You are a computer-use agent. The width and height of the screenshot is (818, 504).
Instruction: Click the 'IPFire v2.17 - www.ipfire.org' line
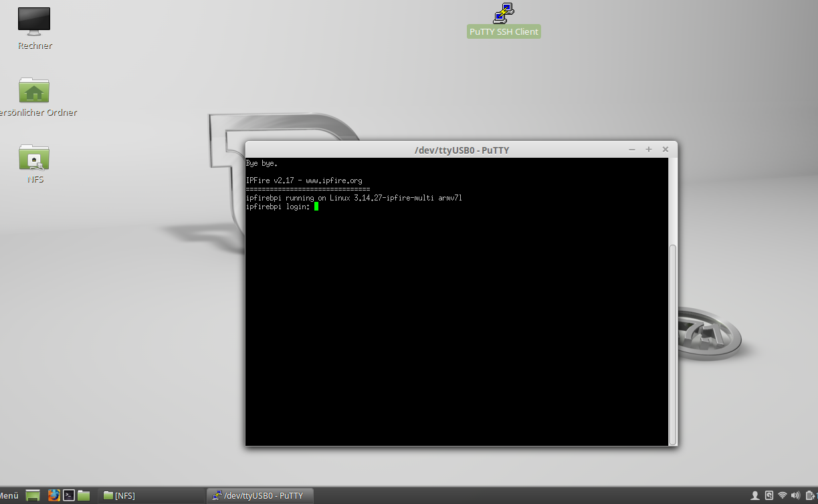coord(304,180)
